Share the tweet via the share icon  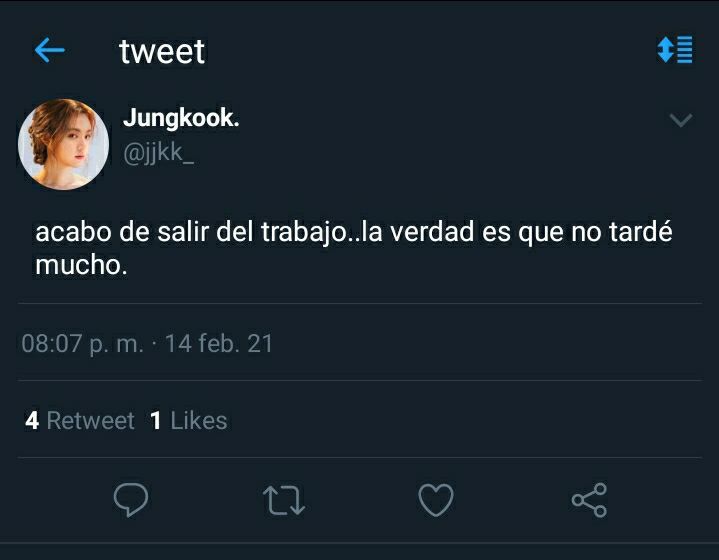pyautogui.click(x=589, y=500)
